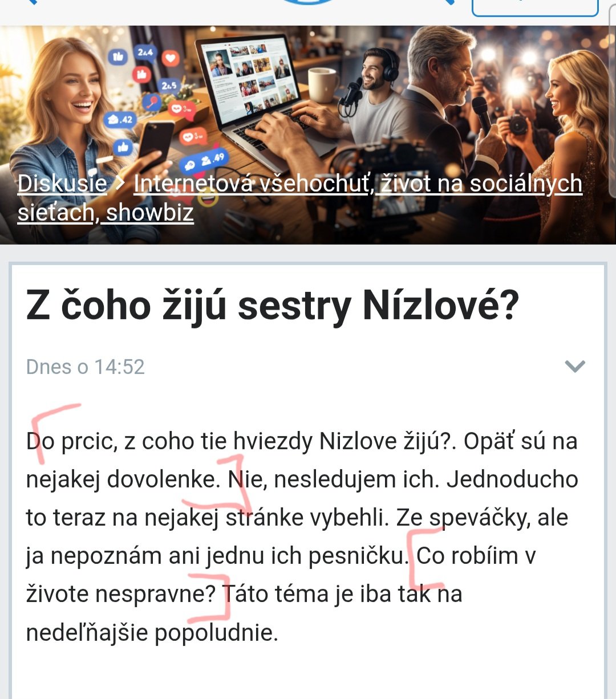Tap the outlined button in the top-right corner
616x699 pixels.
click(x=535, y=7)
